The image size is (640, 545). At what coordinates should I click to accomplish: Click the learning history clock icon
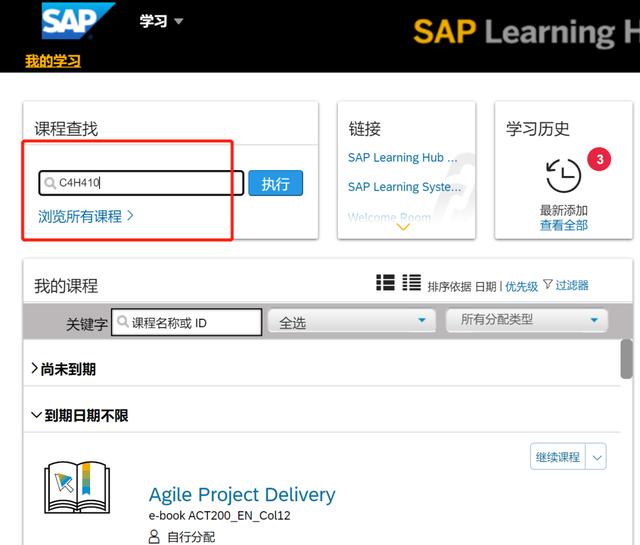563,175
